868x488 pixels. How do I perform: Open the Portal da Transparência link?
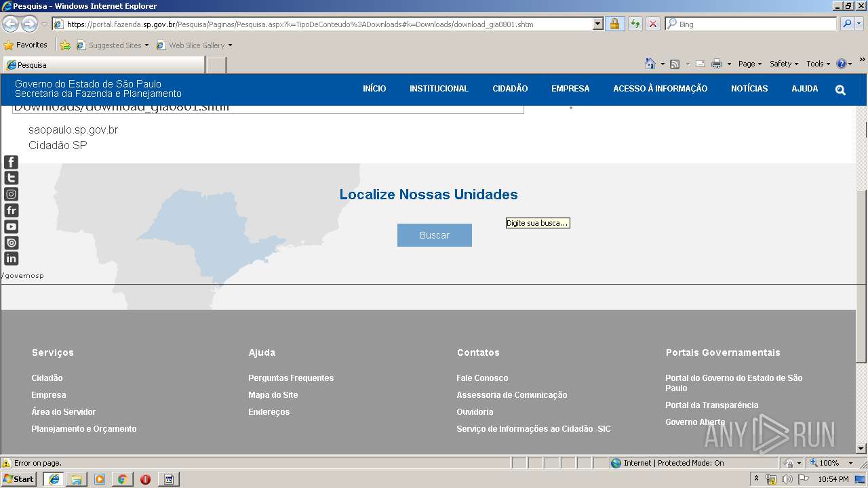point(711,405)
